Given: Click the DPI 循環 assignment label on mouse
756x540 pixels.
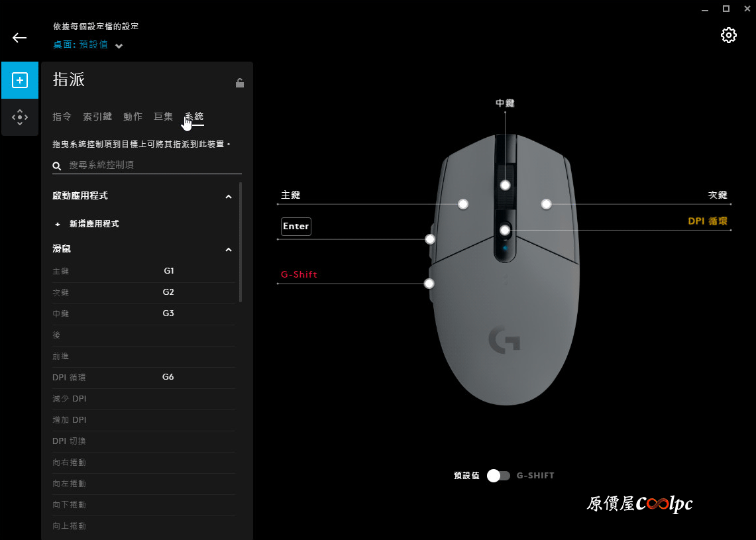Looking at the screenshot, I should [x=708, y=221].
